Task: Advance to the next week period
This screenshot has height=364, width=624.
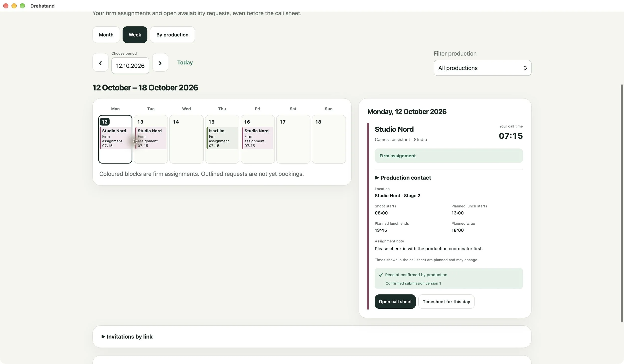Action: pos(160,63)
